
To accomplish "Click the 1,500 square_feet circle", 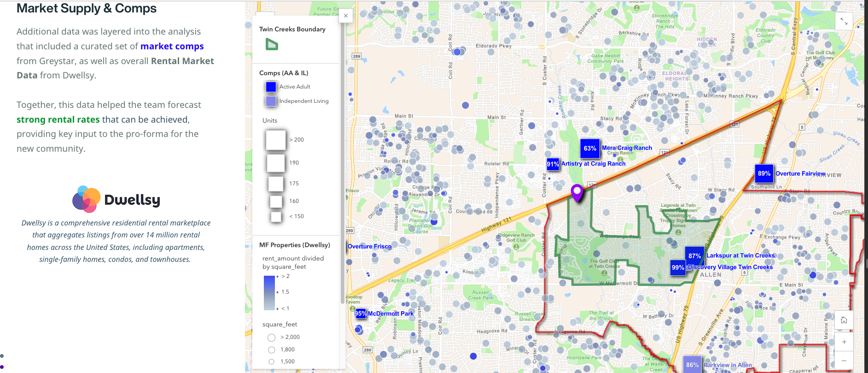I will coord(272,362).
